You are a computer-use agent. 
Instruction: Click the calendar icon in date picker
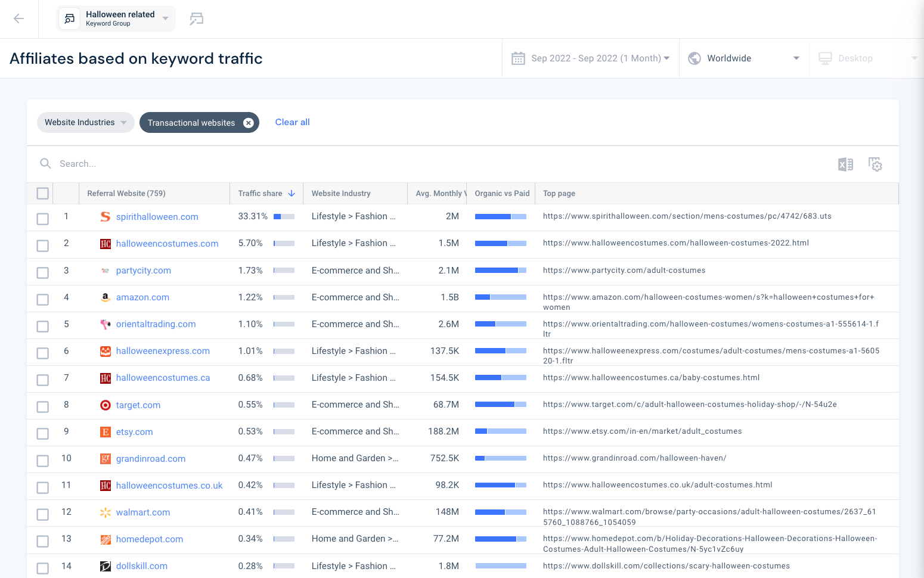coord(519,58)
